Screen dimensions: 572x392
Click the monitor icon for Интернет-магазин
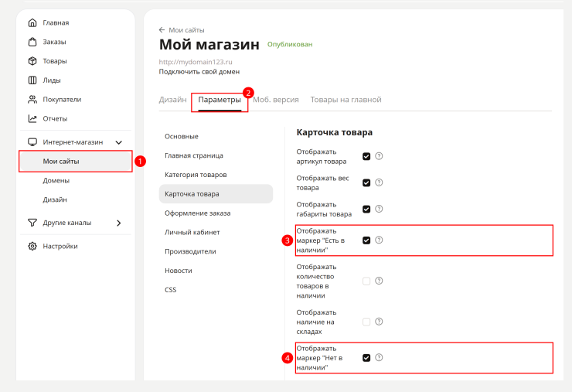(32, 142)
